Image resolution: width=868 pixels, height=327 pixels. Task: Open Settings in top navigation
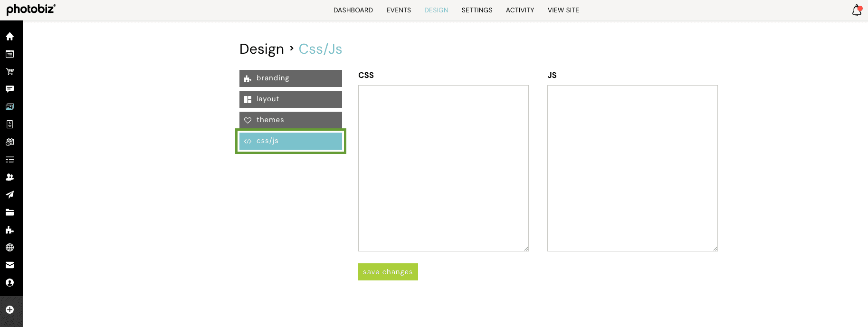tap(477, 10)
